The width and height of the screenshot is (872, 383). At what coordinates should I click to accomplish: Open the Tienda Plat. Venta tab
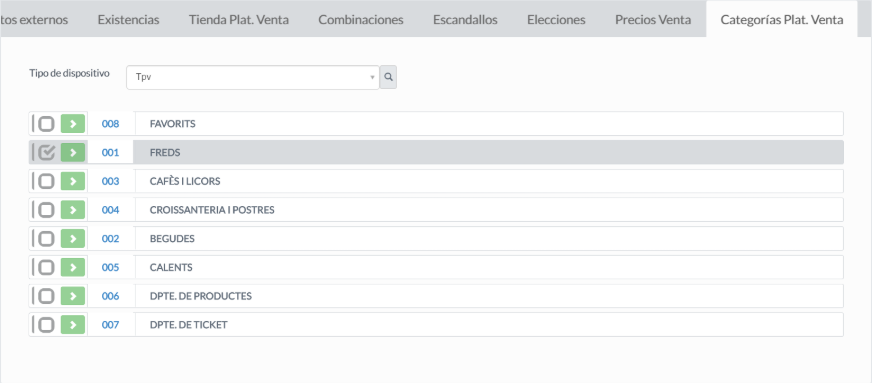(x=239, y=19)
